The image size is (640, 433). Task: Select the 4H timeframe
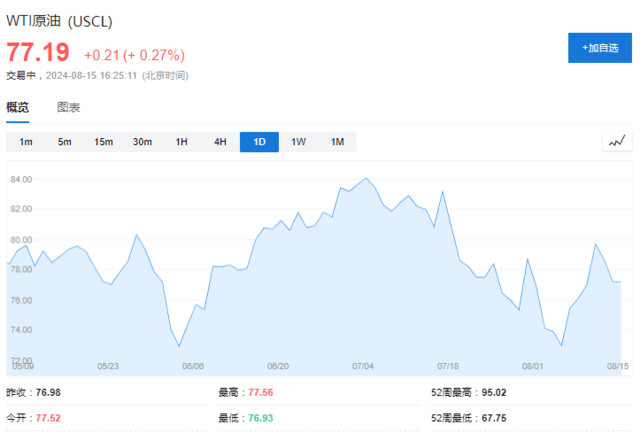click(220, 142)
